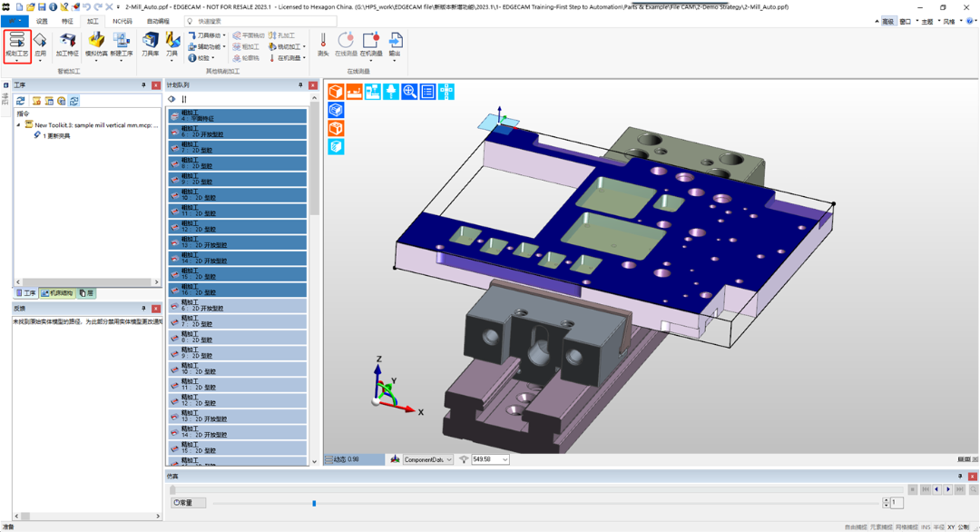The height and width of the screenshot is (532, 980).
Task: Open the 刀具库 tool store
Action: click(150, 45)
